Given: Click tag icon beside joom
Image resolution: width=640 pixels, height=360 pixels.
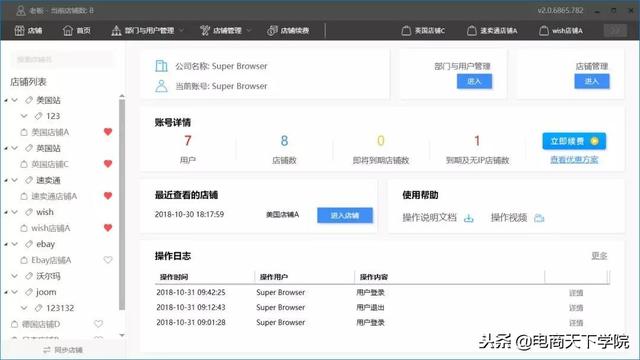Looking at the screenshot, I should tap(29, 292).
